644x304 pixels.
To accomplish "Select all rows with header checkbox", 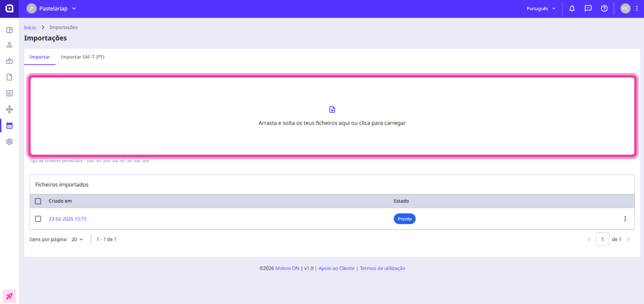I will tap(38, 201).
